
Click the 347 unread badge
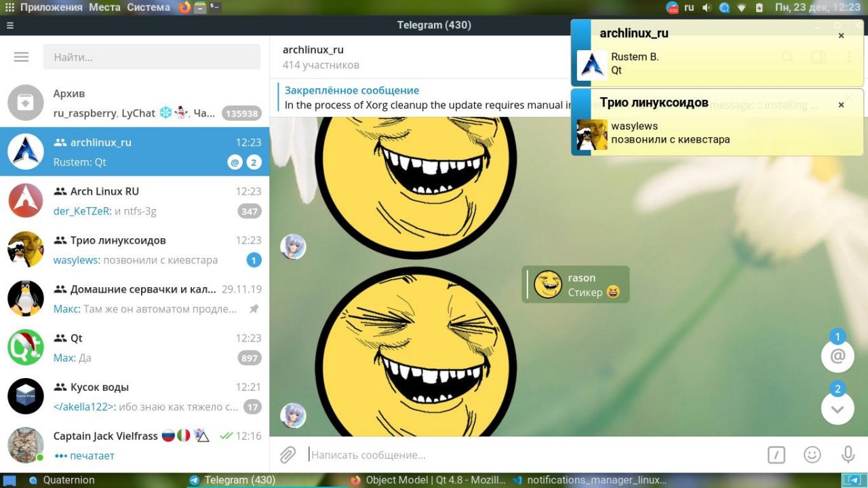[250, 212]
